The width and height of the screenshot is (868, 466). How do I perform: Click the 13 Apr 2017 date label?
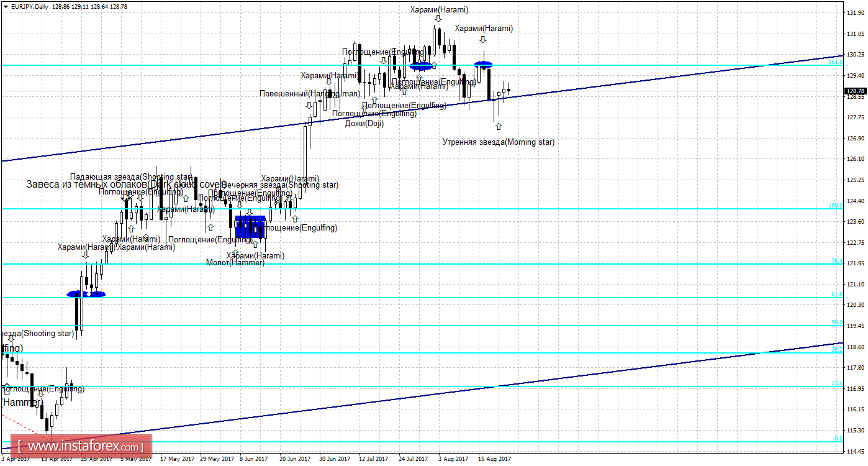pyautogui.click(x=57, y=459)
